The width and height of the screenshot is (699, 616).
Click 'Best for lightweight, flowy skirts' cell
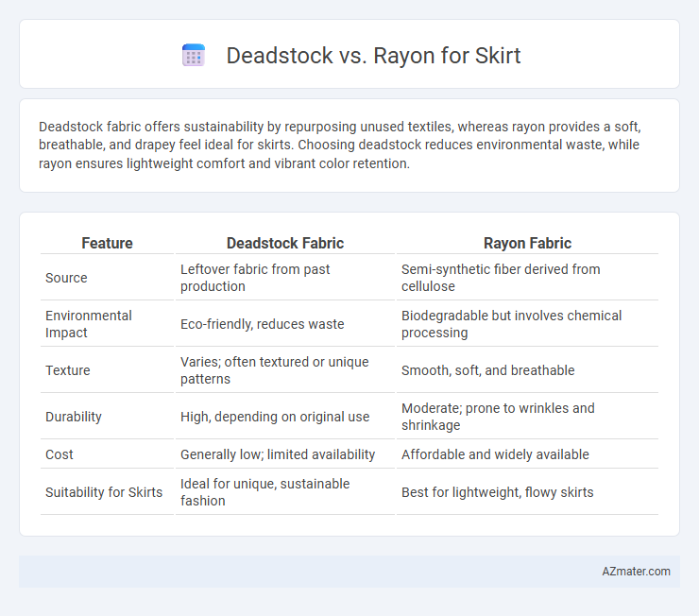pyautogui.click(x=497, y=492)
